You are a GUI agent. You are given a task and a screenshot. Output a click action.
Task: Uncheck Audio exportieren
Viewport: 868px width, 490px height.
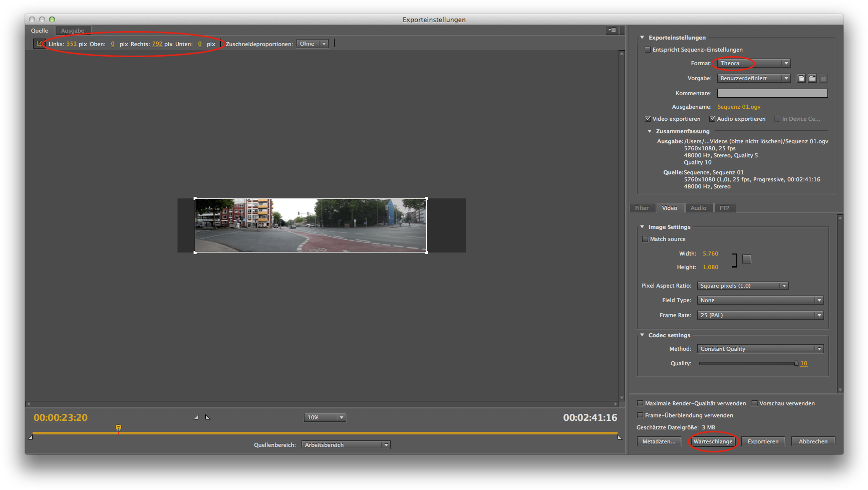click(x=713, y=119)
